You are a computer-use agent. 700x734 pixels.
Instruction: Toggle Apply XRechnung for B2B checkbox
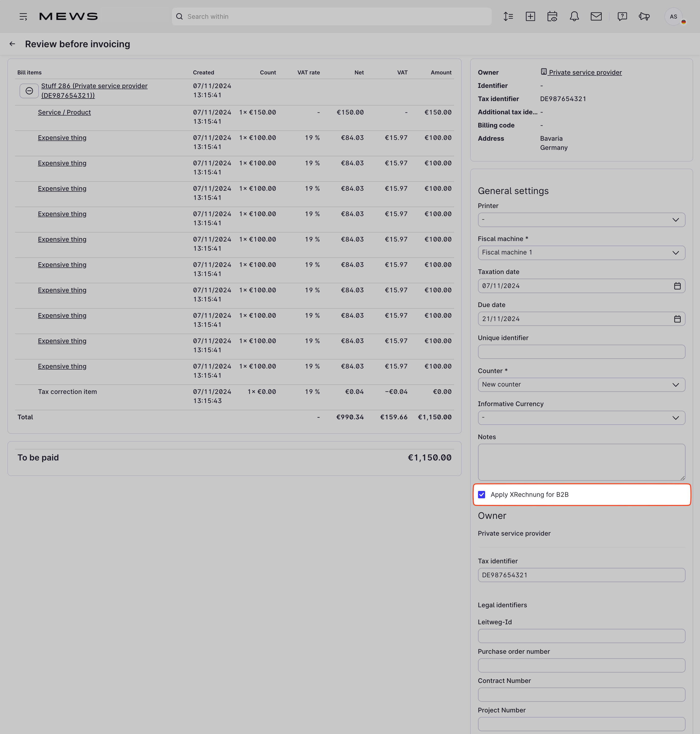482,494
